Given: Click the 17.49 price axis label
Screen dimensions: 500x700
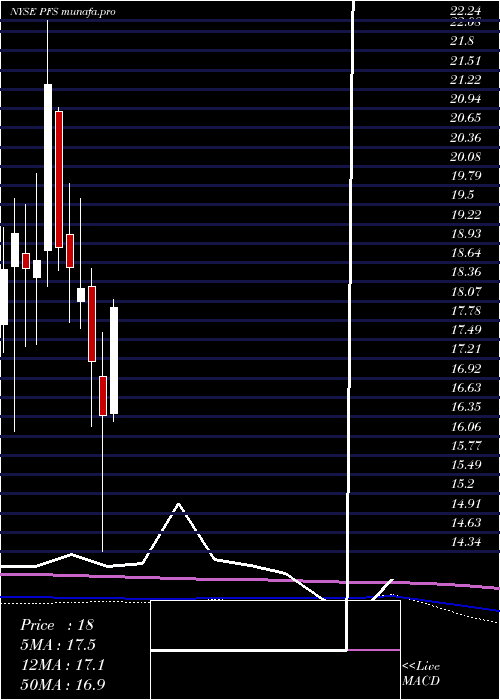Looking at the screenshot, I should (x=465, y=329).
